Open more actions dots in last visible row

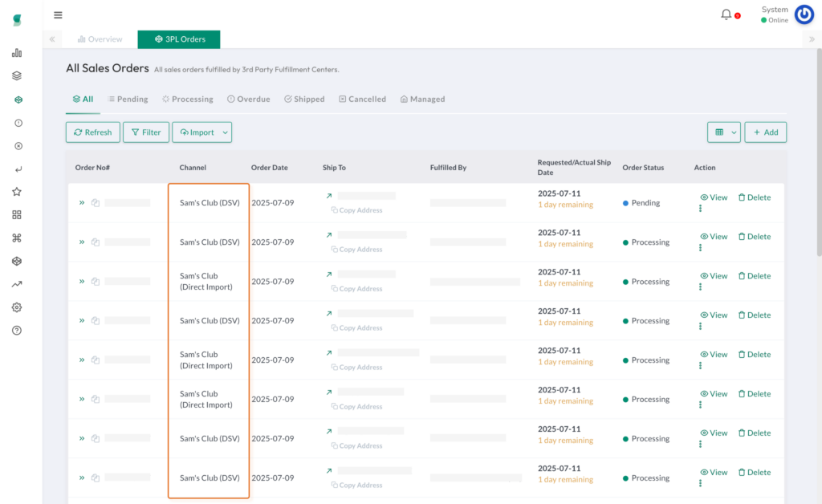click(700, 484)
